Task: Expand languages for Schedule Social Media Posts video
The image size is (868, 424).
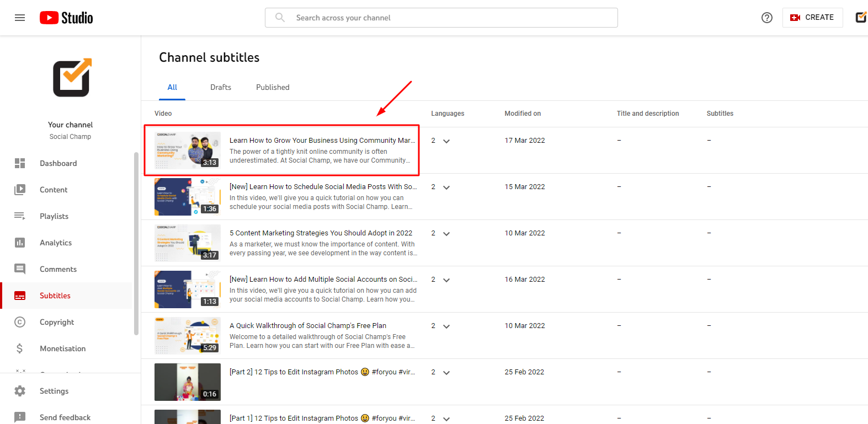Action: click(446, 187)
